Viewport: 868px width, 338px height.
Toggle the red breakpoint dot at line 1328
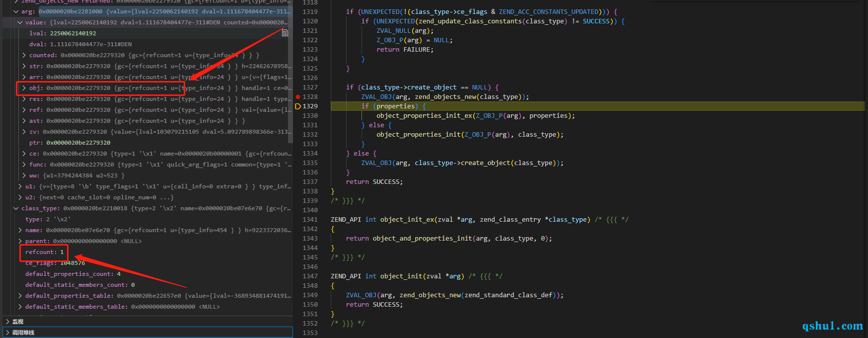pyautogui.click(x=298, y=96)
